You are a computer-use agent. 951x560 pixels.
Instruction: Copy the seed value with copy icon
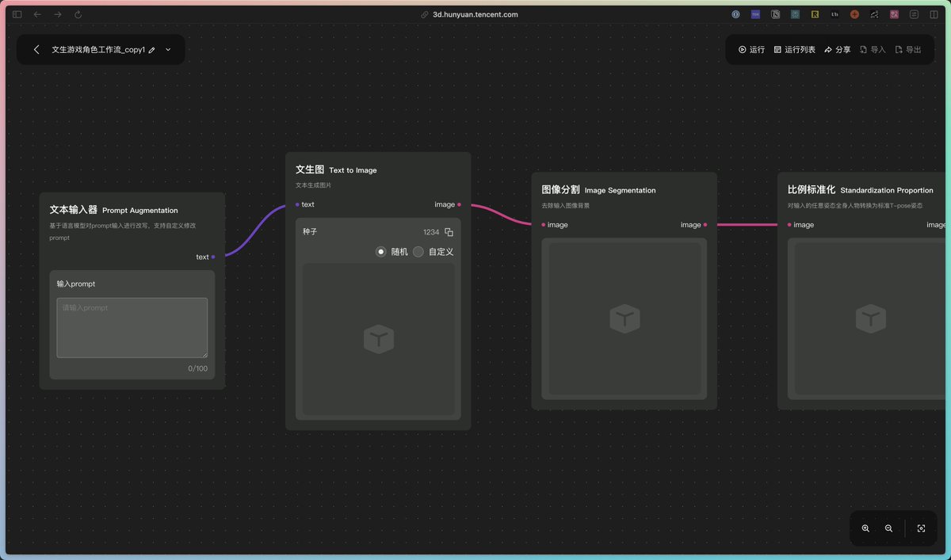[449, 232]
